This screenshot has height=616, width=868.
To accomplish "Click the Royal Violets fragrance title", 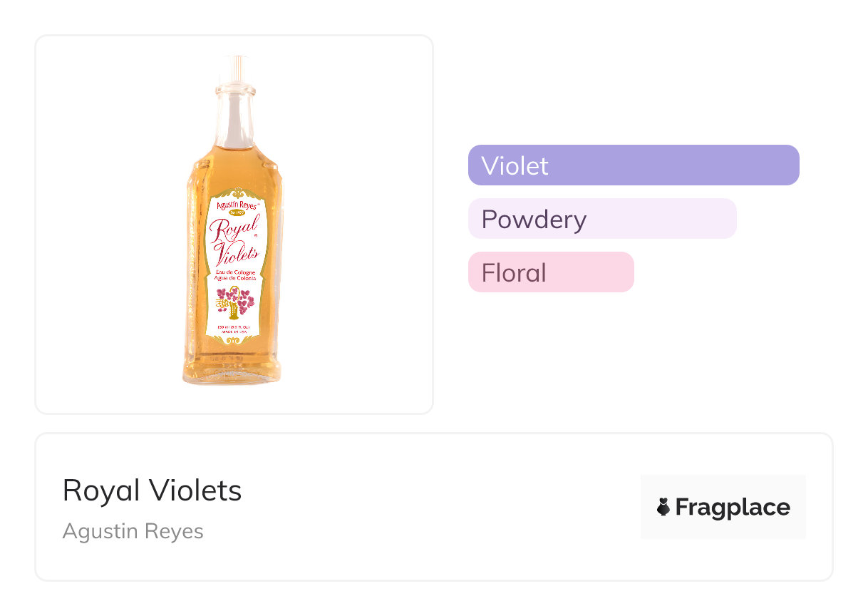I will [153, 491].
